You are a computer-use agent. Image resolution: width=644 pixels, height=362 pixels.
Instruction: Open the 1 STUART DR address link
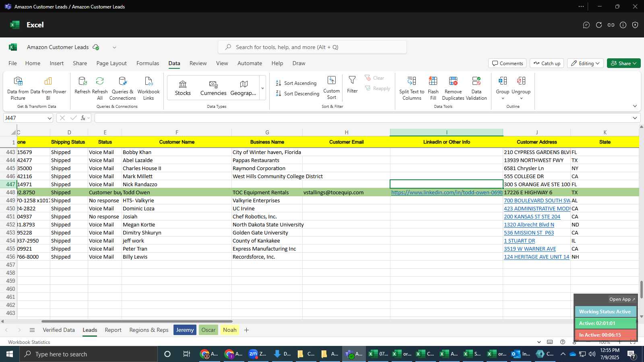pyautogui.click(x=520, y=241)
